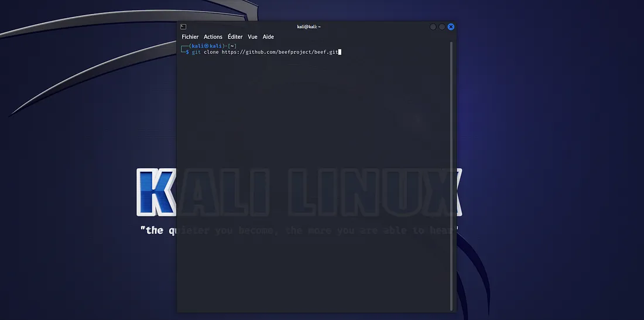Click the terminal icon in title bar
Image resolution: width=644 pixels, height=320 pixels.
click(x=183, y=27)
